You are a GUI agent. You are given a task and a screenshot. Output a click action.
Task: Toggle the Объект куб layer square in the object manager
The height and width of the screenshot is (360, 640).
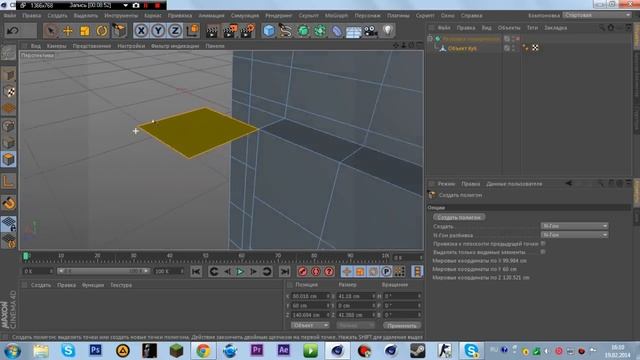click(507, 48)
